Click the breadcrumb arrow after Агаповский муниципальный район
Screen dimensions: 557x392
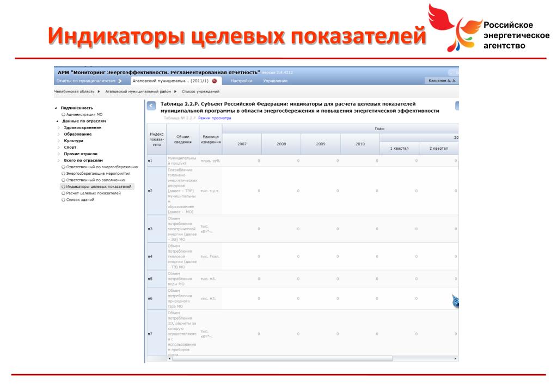[175, 91]
